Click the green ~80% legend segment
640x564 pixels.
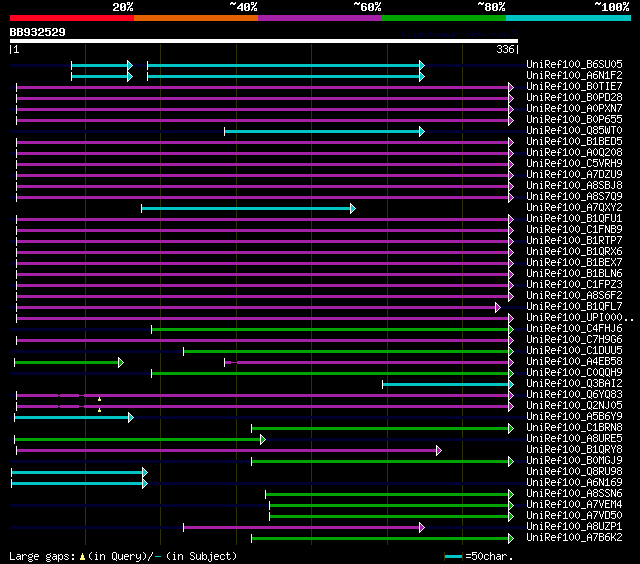click(x=443, y=18)
